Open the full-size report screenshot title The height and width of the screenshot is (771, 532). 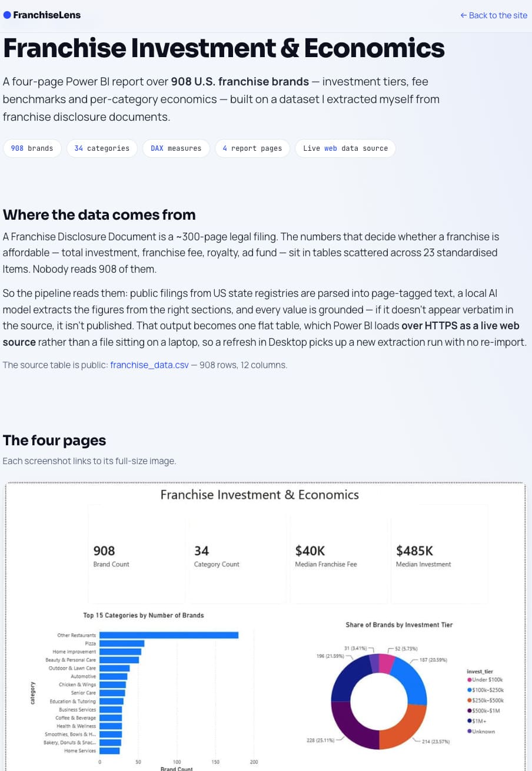[x=260, y=495]
